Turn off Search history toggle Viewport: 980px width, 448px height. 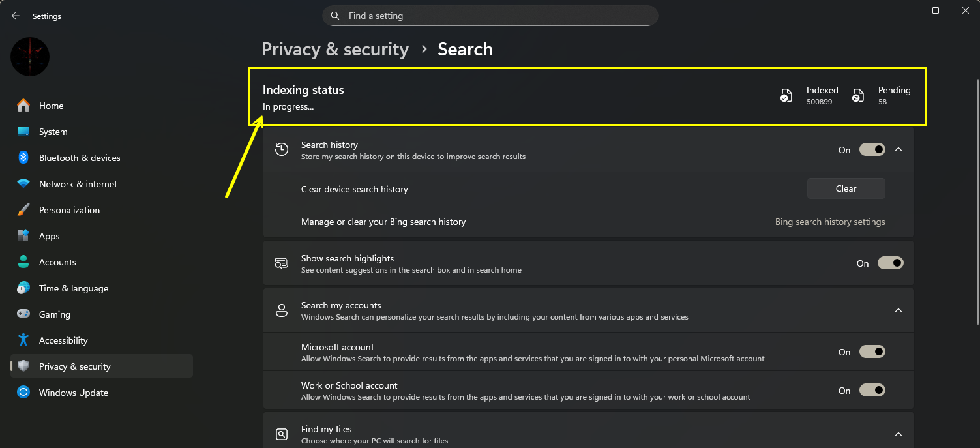click(872, 150)
